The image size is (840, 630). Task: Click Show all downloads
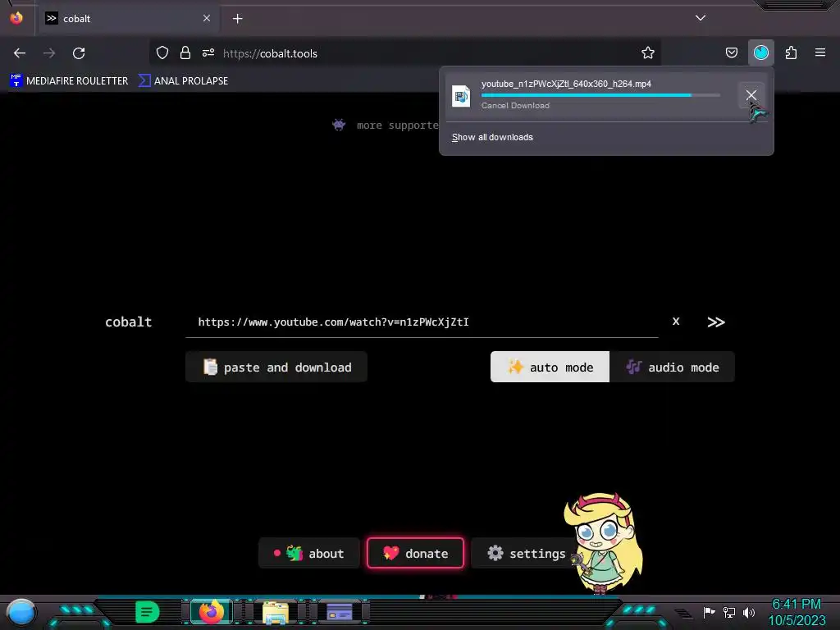click(492, 137)
